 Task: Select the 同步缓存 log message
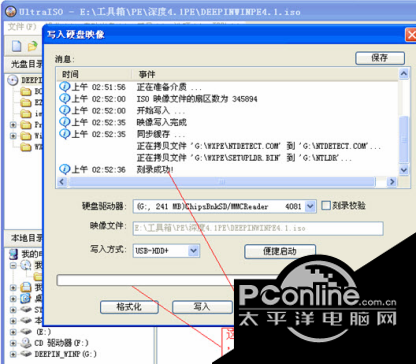click(161, 134)
